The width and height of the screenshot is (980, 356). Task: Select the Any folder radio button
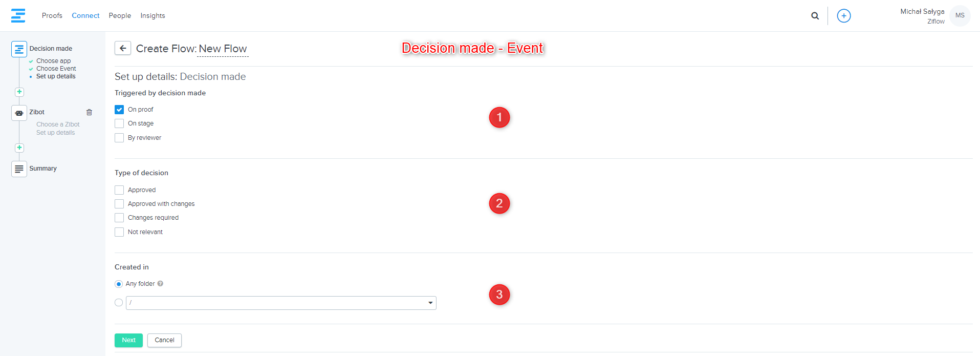[x=119, y=284]
